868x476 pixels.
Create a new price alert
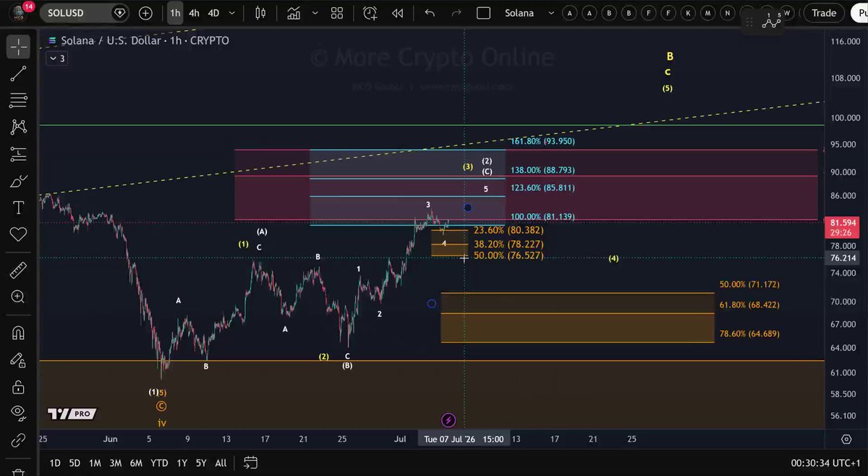(x=370, y=13)
